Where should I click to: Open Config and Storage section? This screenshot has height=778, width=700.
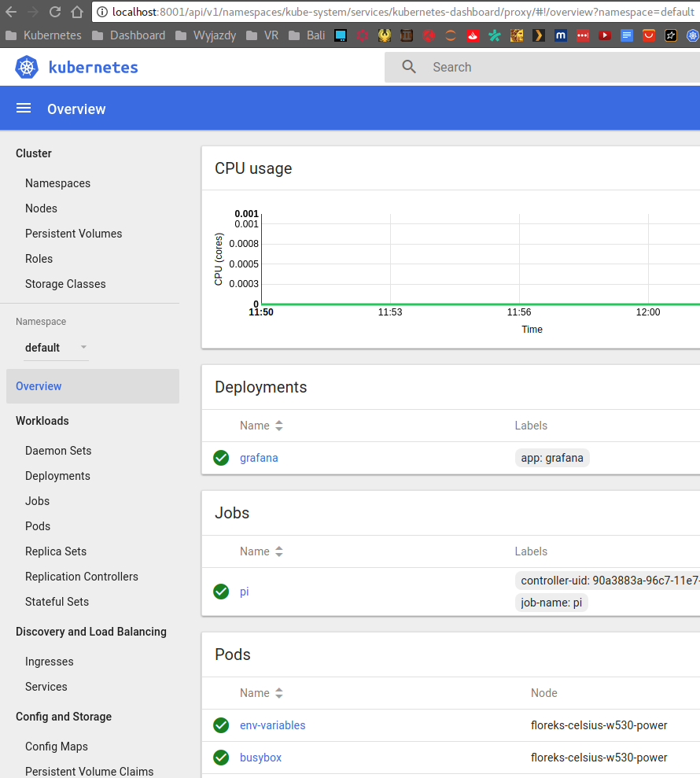click(64, 717)
